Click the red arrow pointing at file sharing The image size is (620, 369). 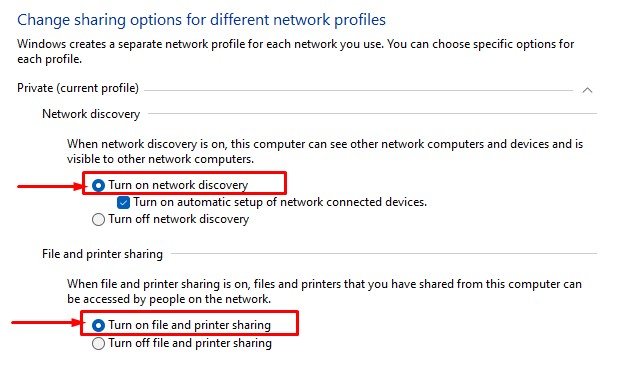pos(47,322)
